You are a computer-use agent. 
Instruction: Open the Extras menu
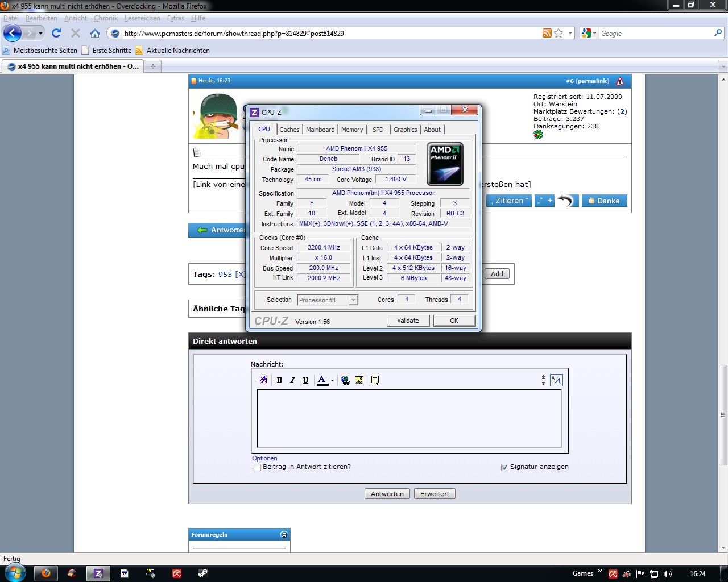(x=176, y=18)
